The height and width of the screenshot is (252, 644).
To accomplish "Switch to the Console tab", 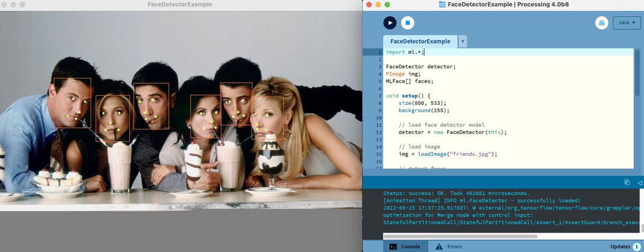I will [406, 246].
